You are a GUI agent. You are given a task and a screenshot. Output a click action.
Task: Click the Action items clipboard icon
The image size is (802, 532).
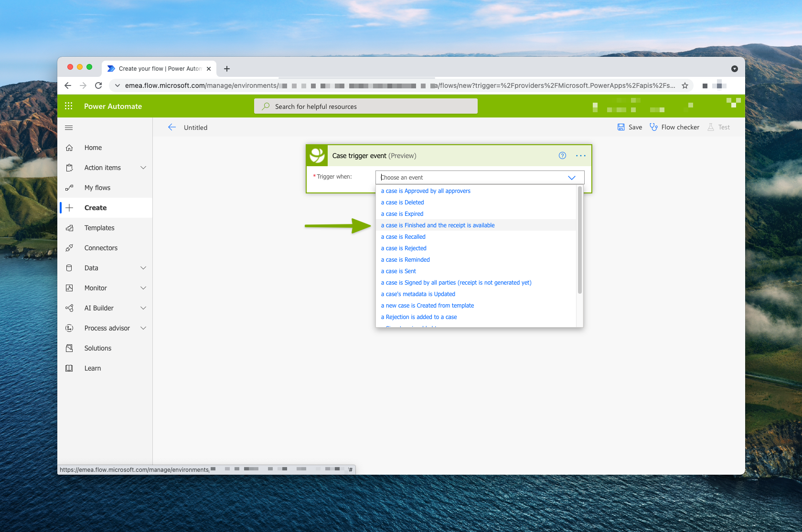point(69,168)
